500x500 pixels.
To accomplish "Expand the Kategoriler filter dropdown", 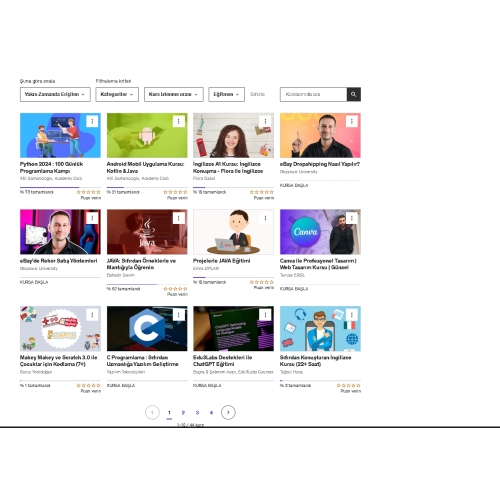I will tap(117, 94).
